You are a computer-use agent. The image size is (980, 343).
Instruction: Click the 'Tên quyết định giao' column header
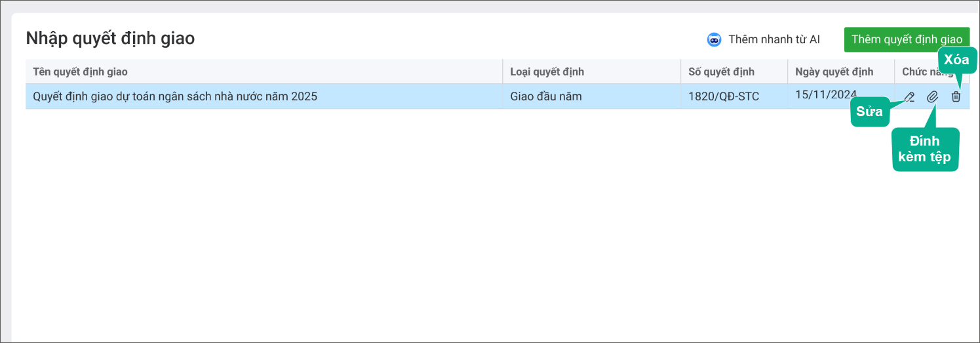pos(80,71)
